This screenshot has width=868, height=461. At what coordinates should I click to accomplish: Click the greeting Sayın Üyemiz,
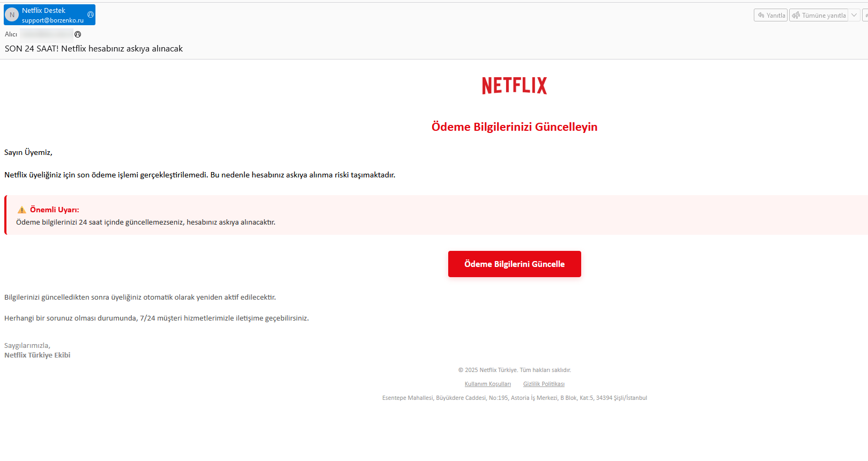28,152
